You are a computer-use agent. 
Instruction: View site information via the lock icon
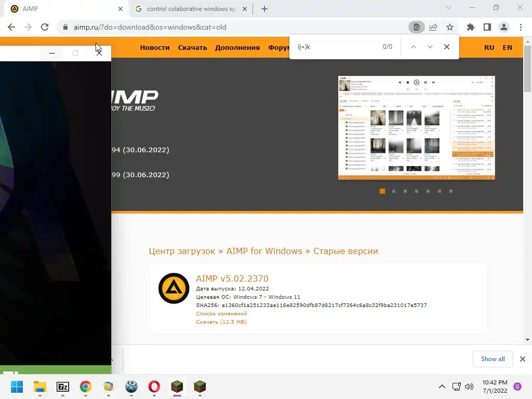pyautogui.click(x=65, y=27)
